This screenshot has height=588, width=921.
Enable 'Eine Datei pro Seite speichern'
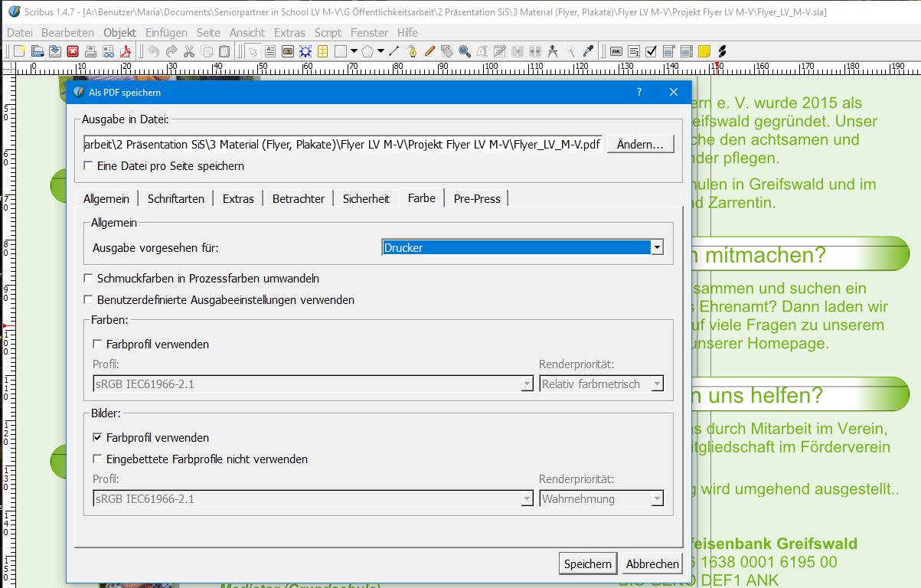coord(88,166)
